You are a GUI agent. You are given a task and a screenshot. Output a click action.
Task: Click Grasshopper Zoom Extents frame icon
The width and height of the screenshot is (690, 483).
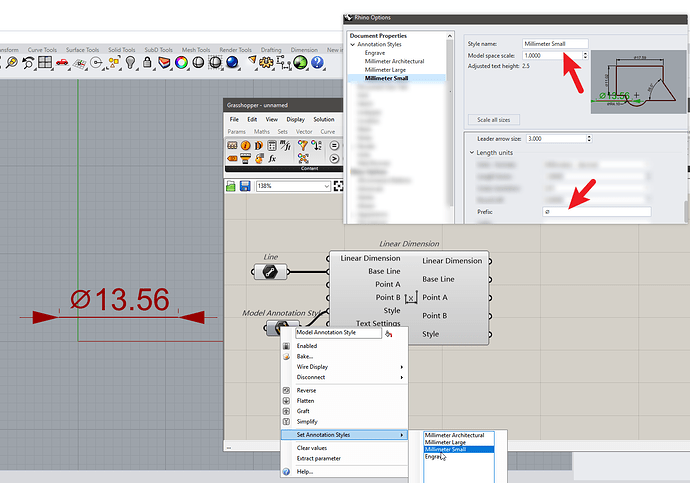(x=338, y=186)
